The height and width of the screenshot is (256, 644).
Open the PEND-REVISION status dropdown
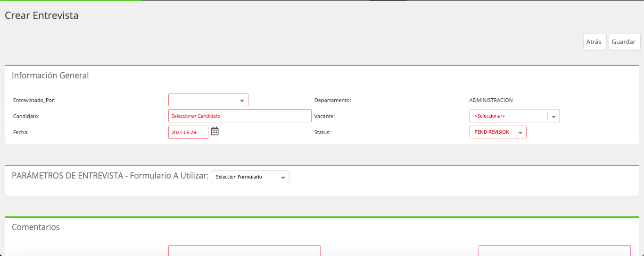[x=498, y=132]
